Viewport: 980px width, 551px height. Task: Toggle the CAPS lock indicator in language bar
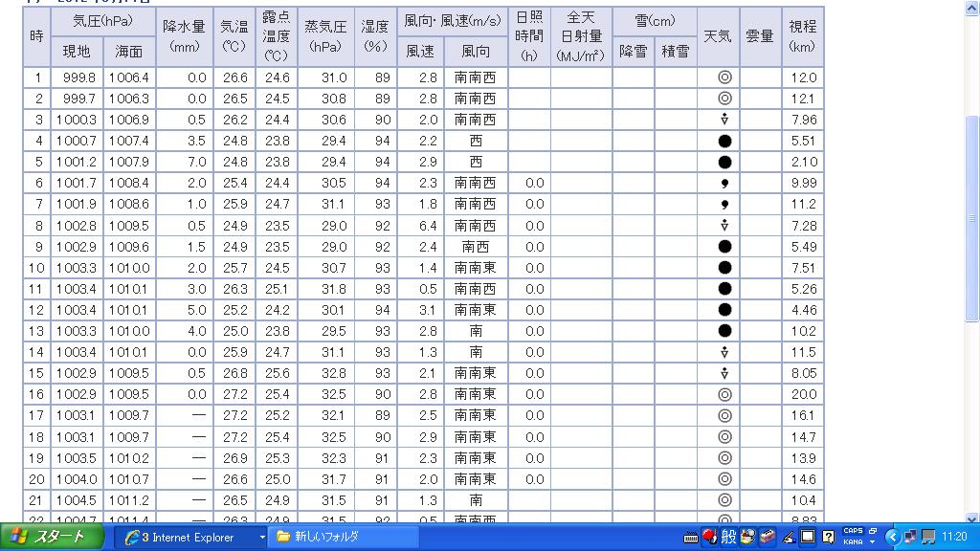coord(852,531)
